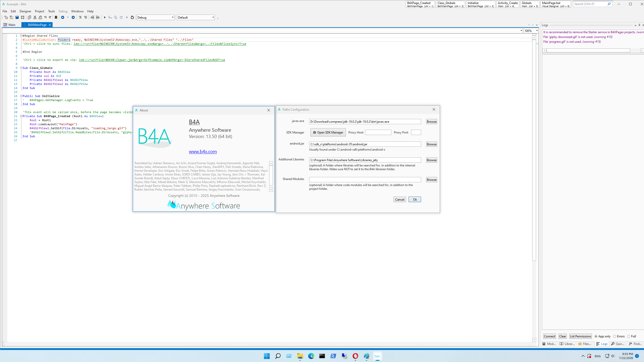The image size is (644, 362).
Task: Redo the last undone edit
Action: pos(50,17)
